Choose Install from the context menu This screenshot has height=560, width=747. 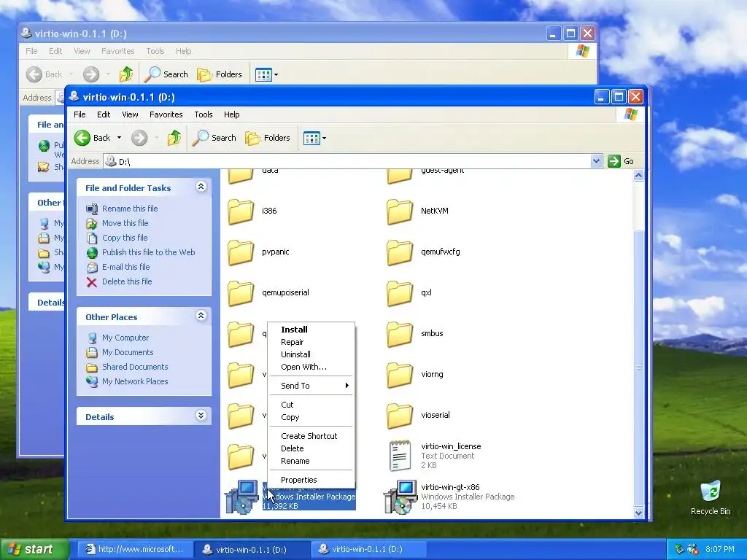click(311, 330)
